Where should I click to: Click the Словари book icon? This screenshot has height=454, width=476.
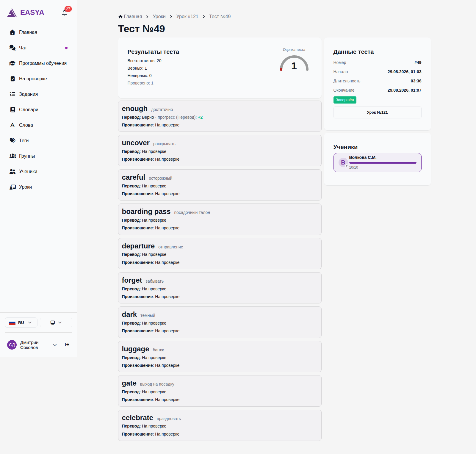tap(12, 109)
